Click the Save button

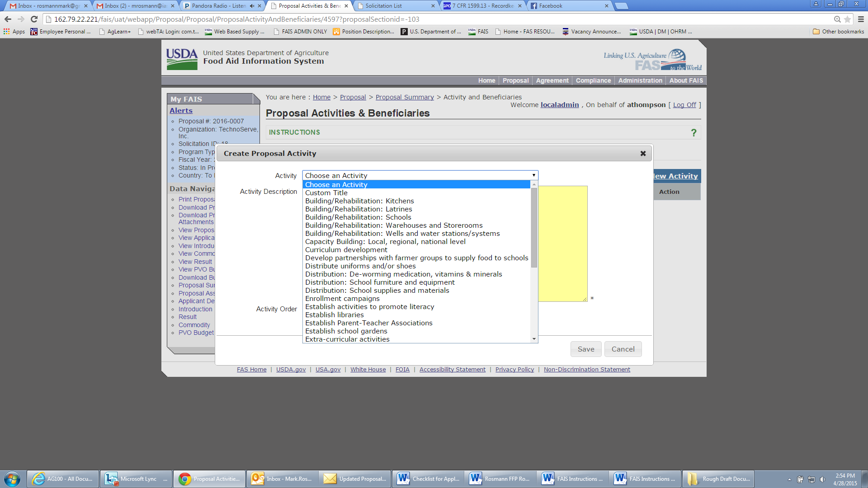[586, 349]
